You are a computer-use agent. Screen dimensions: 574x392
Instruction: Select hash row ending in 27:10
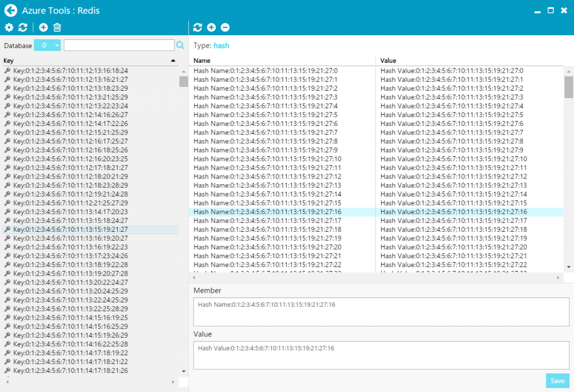[267, 159]
